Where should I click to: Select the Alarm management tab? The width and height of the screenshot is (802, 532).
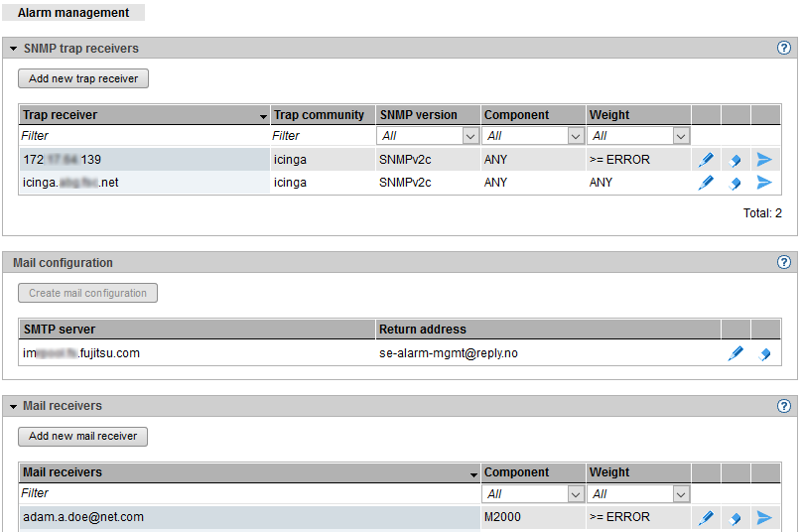[73, 13]
